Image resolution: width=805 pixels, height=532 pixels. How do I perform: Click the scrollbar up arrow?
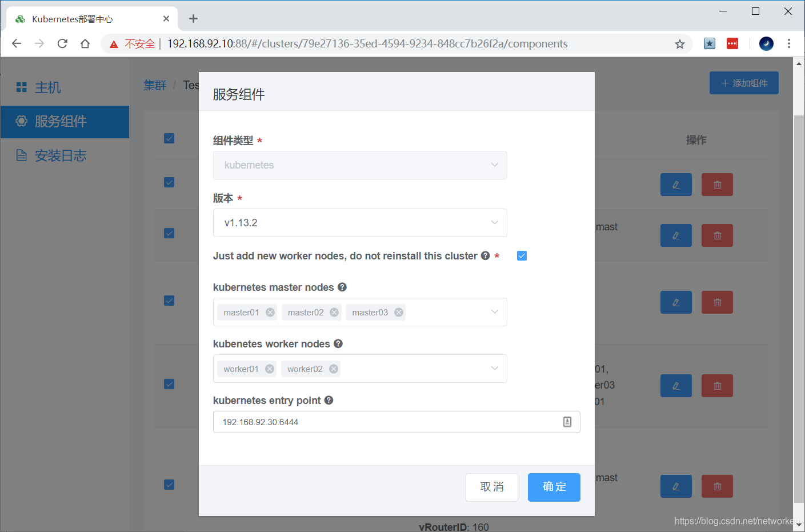(x=799, y=63)
